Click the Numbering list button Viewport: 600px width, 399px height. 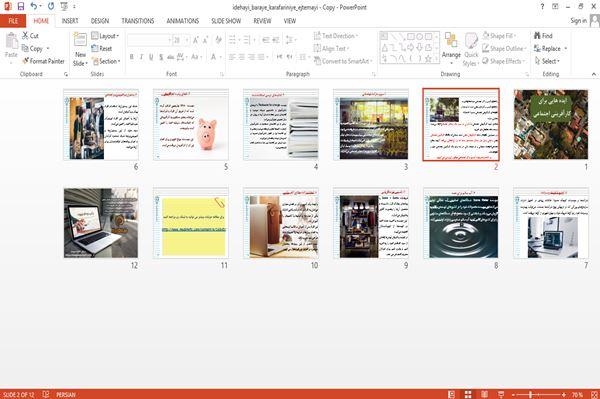(x=248, y=40)
